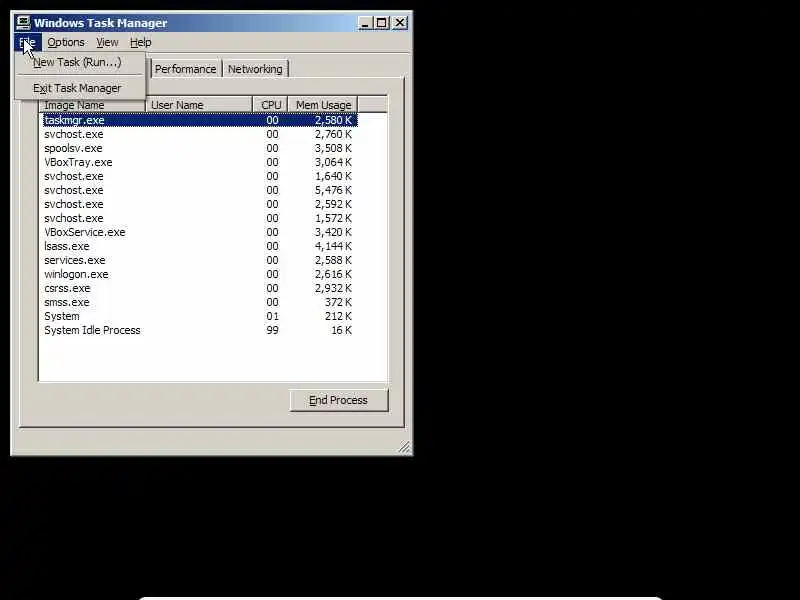
Task: Sort by Mem Usage column header
Action: point(323,105)
